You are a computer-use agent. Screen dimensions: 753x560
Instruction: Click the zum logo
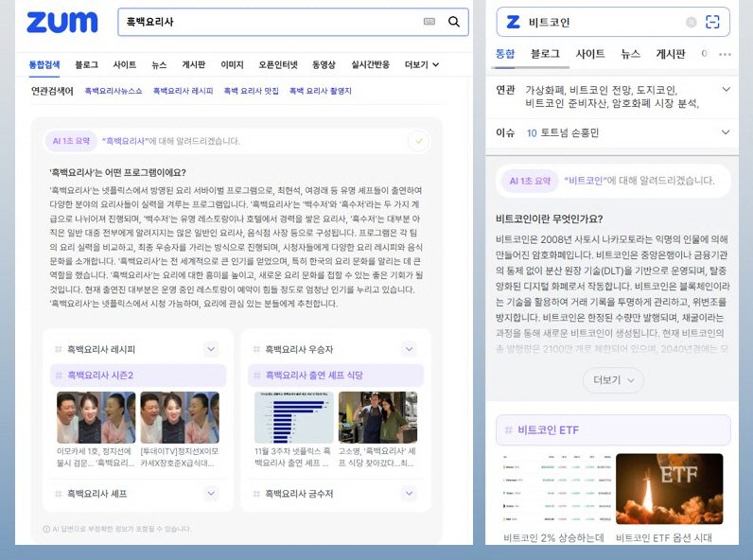[61, 22]
